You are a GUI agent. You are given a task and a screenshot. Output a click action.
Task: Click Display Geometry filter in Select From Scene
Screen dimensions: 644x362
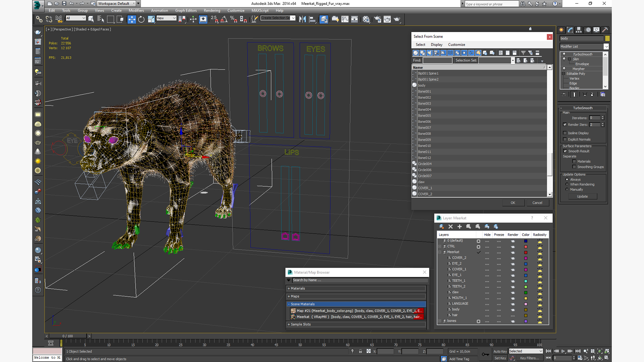[x=416, y=53]
